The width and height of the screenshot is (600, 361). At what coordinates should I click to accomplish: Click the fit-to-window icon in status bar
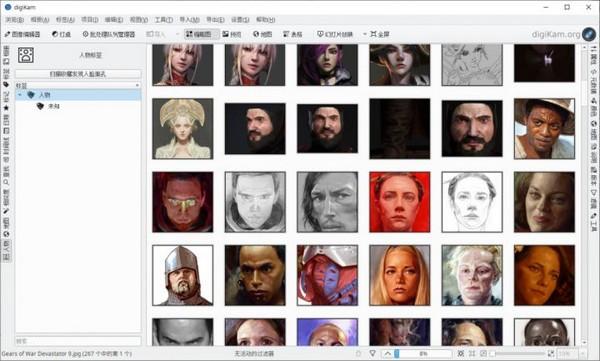[x=461, y=353]
